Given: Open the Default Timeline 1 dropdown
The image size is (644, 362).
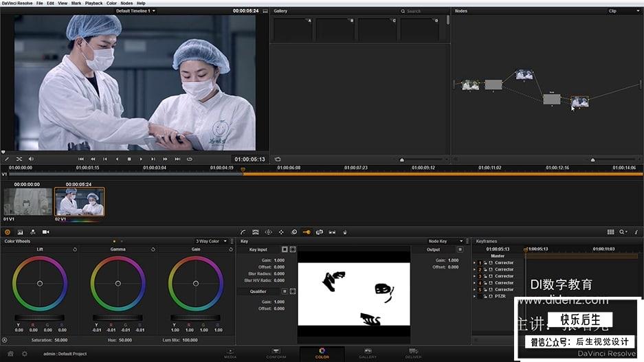Looking at the screenshot, I should tap(135, 11).
